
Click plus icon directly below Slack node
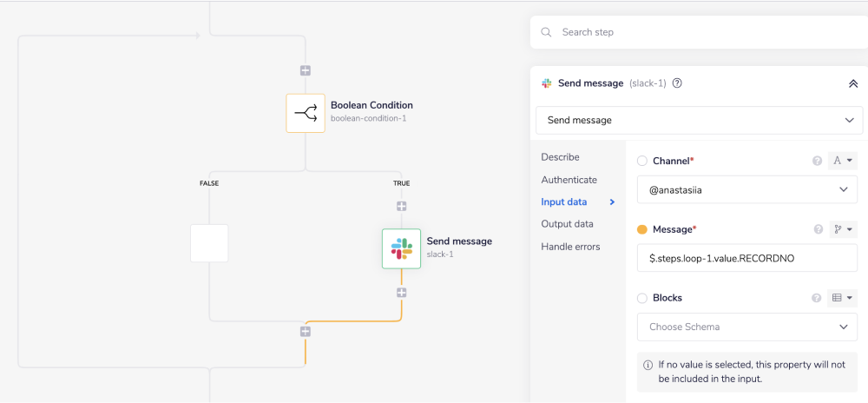401,293
